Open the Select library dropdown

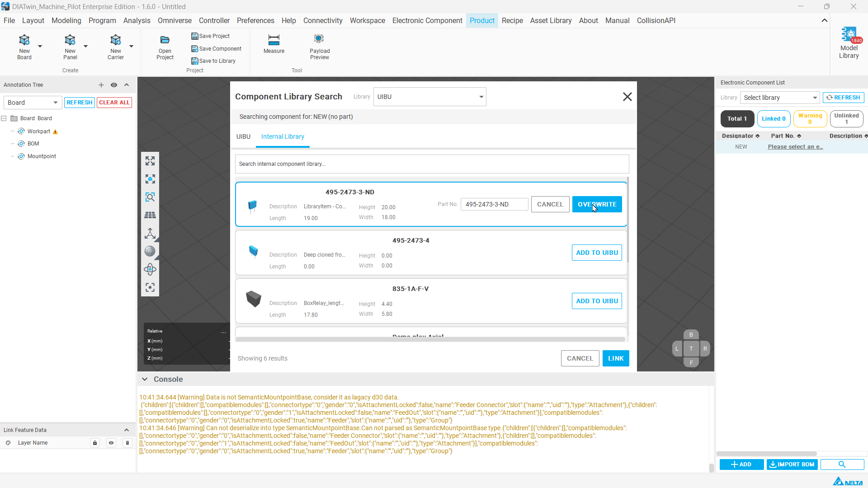780,98
